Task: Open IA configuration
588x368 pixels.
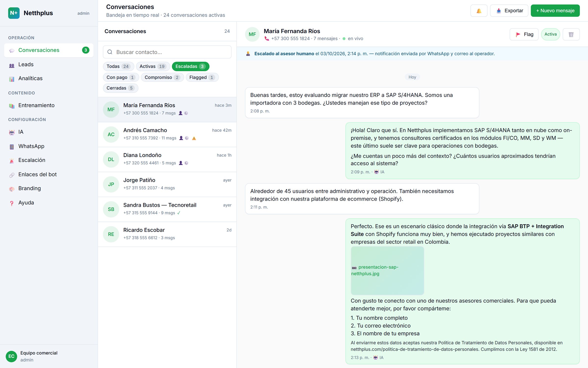Action: click(x=49, y=132)
